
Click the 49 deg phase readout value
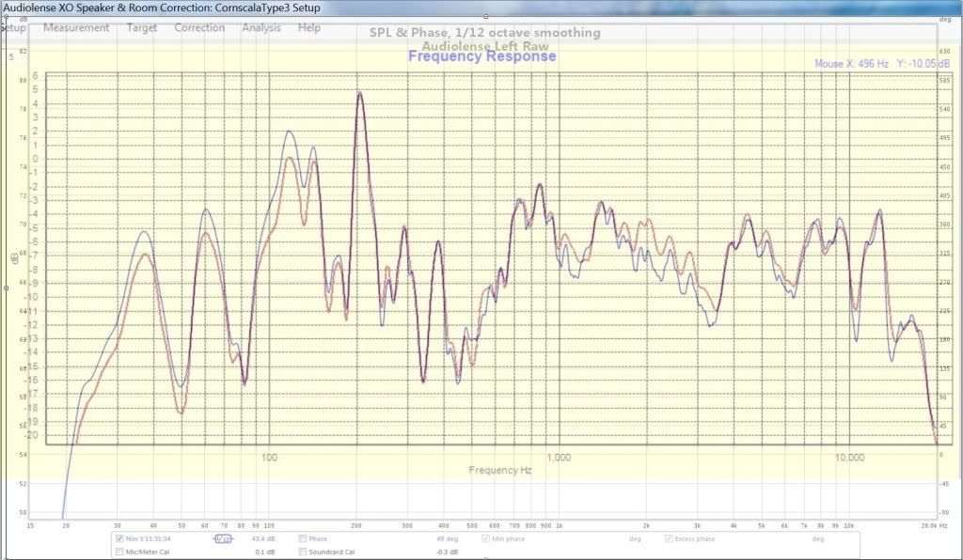[446, 539]
